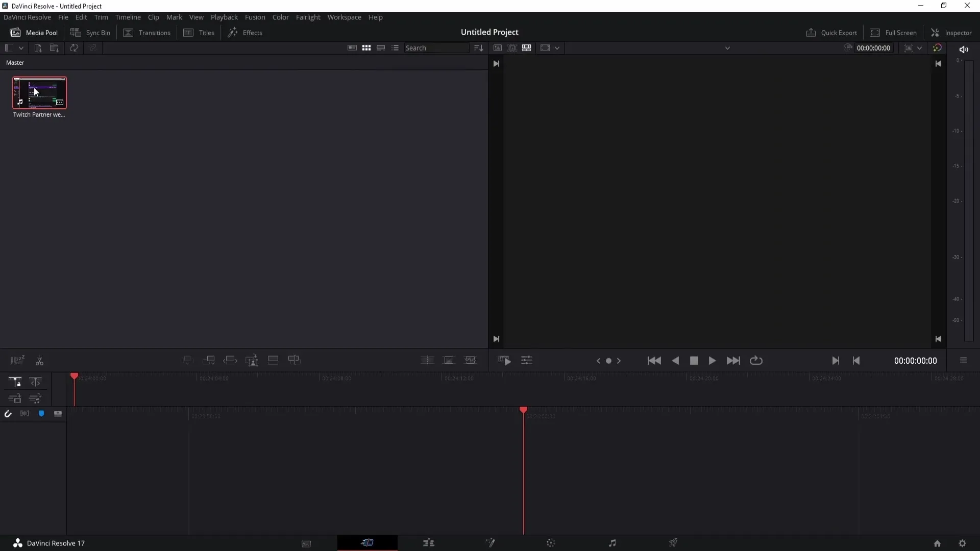The image size is (980, 551).
Task: Toggle the audio-only edit mode
Action: [x=35, y=398]
